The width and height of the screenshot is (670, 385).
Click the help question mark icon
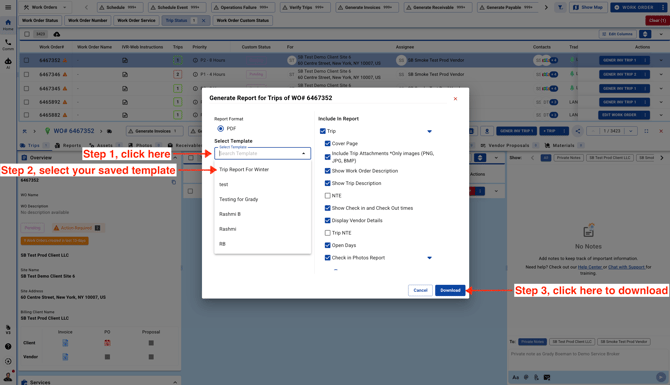[8, 347]
